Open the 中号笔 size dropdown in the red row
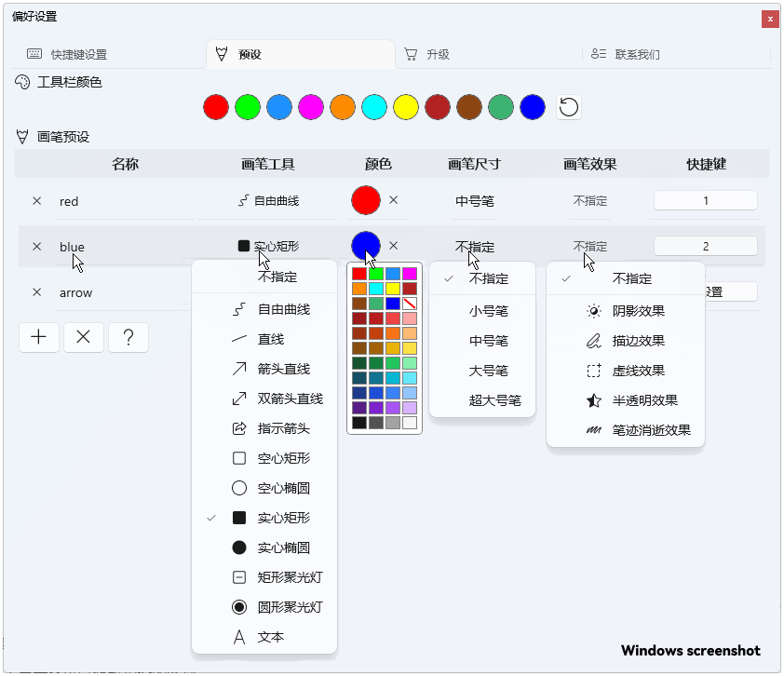The width and height of the screenshot is (784, 676). point(475,201)
